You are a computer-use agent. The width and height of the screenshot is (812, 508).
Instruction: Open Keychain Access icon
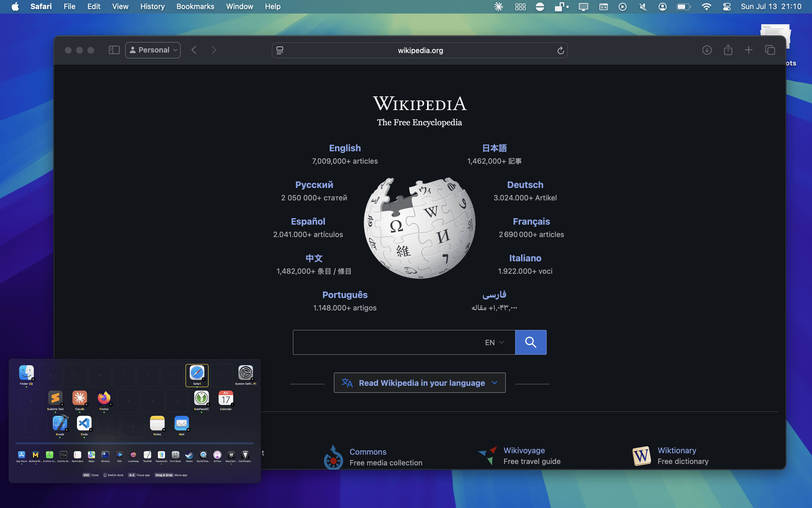click(231, 455)
